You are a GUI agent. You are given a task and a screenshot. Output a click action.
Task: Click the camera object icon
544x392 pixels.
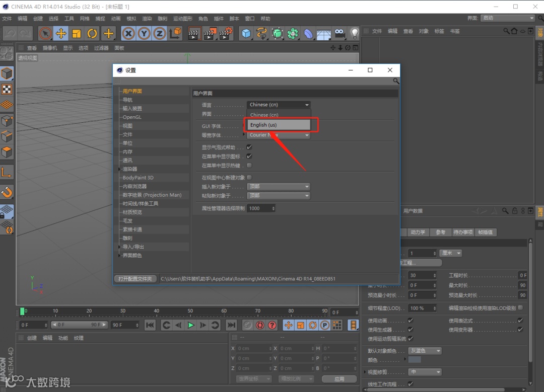pyautogui.click(x=339, y=34)
